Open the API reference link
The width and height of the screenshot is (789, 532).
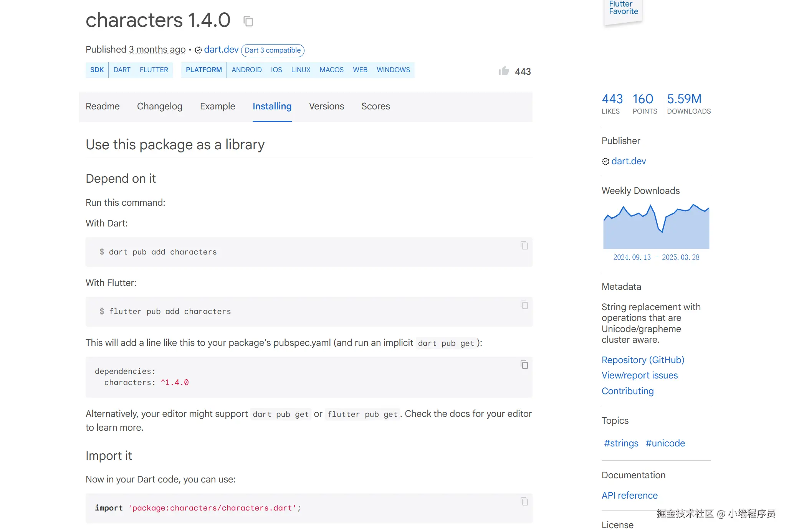(x=629, y=496)
